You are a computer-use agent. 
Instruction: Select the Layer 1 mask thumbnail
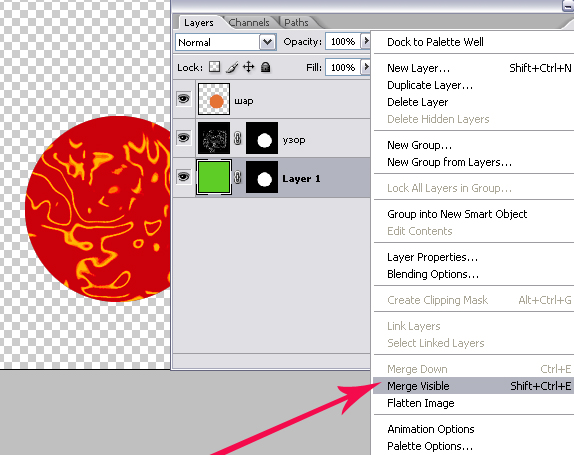point(262,177)
